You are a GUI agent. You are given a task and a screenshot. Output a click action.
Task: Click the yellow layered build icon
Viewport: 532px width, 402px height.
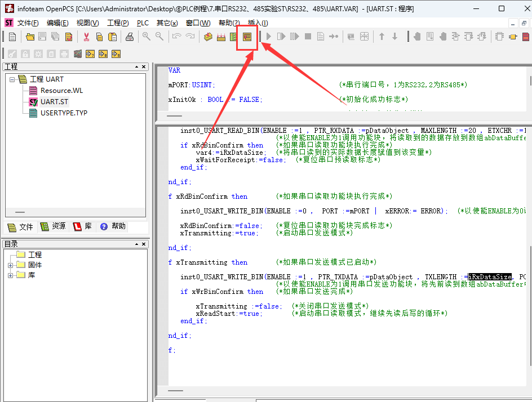[208, 37]
